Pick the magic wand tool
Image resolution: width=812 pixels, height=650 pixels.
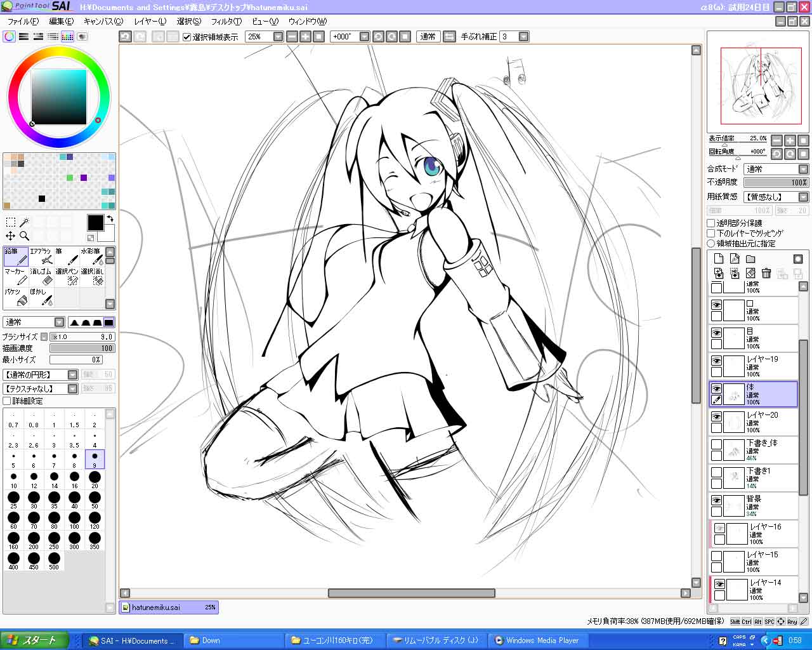click(24, 222)
